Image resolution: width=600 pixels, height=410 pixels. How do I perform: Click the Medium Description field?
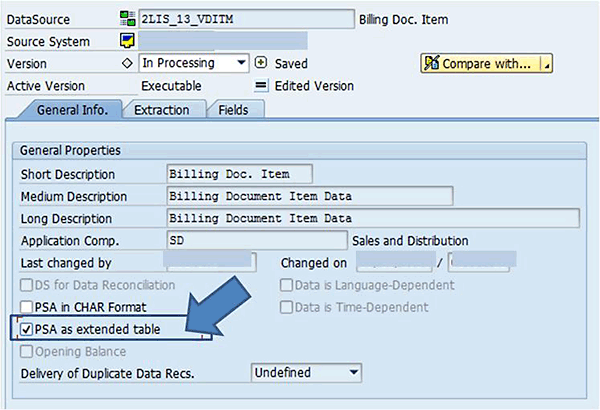(310, 196)
